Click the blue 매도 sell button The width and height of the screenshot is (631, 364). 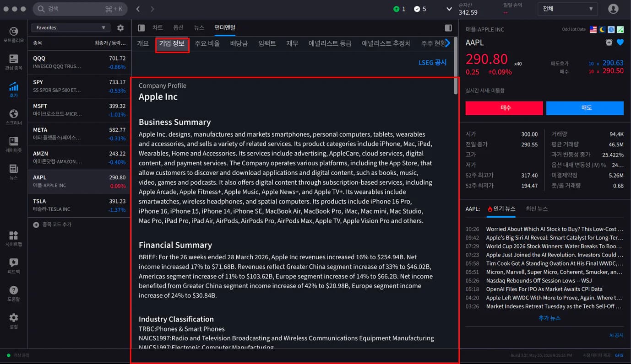pyautogui.click(x=585, y=108)
